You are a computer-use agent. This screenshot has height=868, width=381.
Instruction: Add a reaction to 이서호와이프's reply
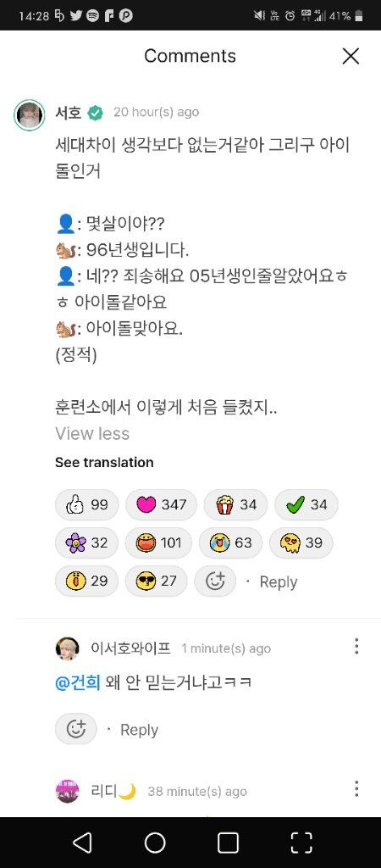(75, 729)
